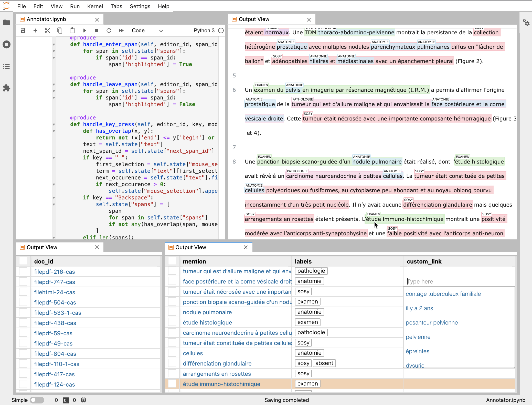The height and width of the screenshot is (405, 532).
Task: Open the extension manager puzzle icon
Action: pos(7,88)
